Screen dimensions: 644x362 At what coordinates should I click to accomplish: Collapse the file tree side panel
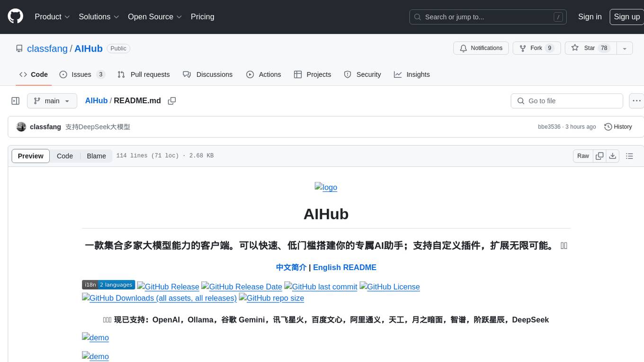pyautogui.click(x=15, y=101)
